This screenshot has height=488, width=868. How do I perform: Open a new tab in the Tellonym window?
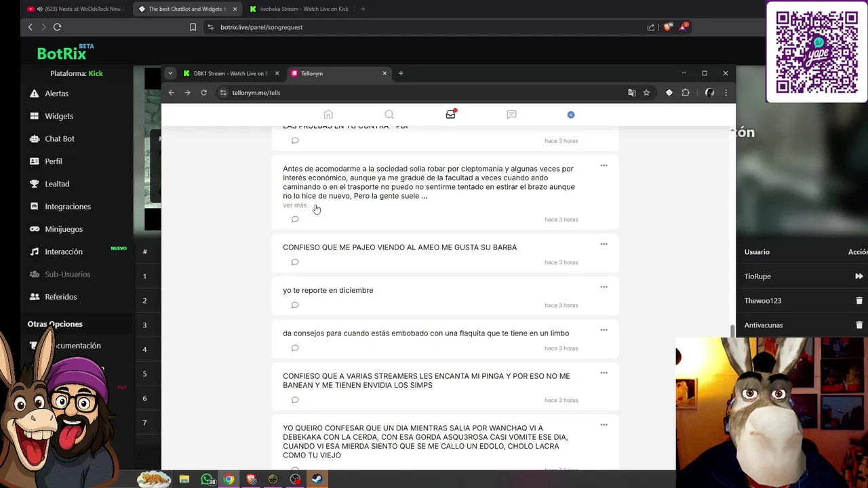[401, 73]
